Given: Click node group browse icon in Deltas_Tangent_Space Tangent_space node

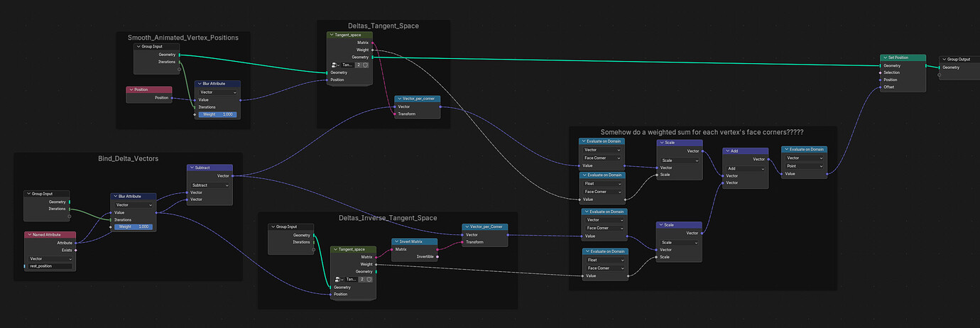Looking at the screenshot, I should click(x=337, y=65).
